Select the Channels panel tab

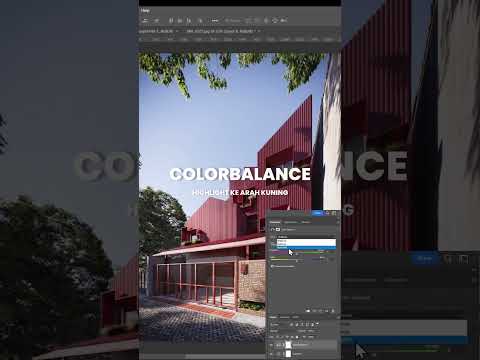coord(284,317)
